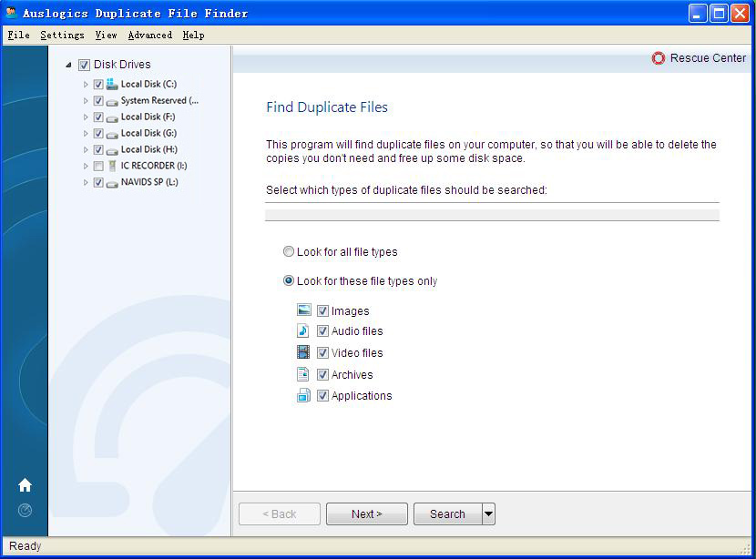
Task: Expand the System Reserved node
Action: pos(86,101)
